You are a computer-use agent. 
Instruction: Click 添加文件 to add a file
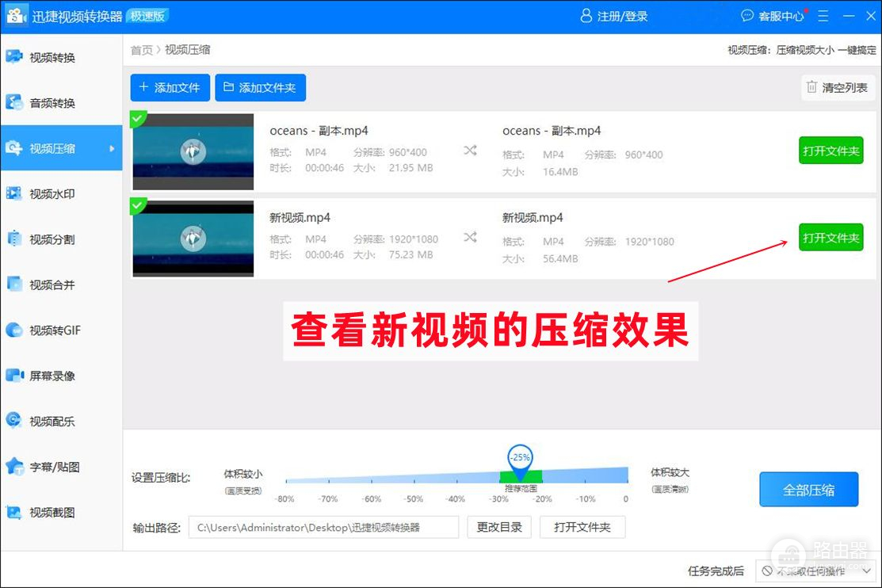(x=170, y=88)
